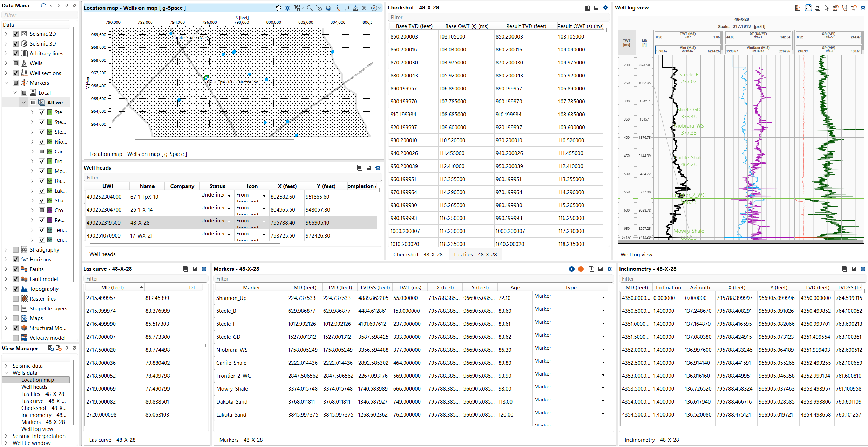Click Base TVD (feet) column header in Checkshot
The image size is (868, 447).
click(414, 26)
